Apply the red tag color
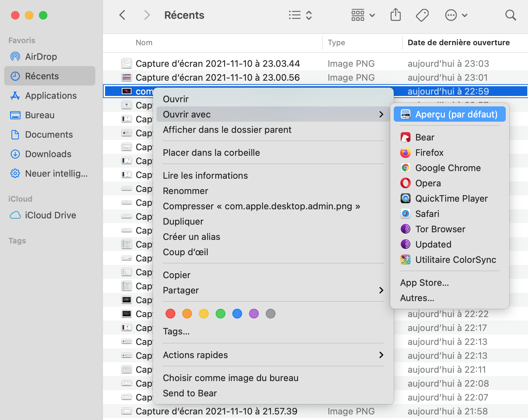 pyautogui.click(x=170, y=314)
